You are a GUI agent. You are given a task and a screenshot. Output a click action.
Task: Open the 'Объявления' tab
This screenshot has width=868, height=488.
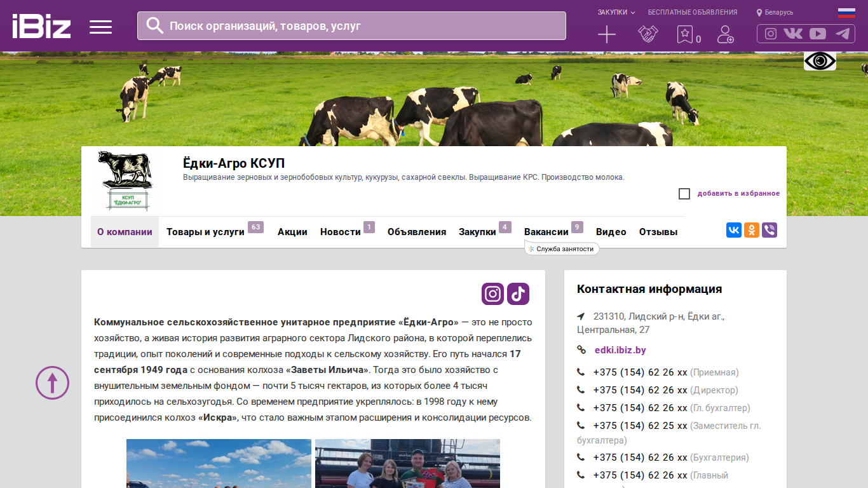coord(417,232)
